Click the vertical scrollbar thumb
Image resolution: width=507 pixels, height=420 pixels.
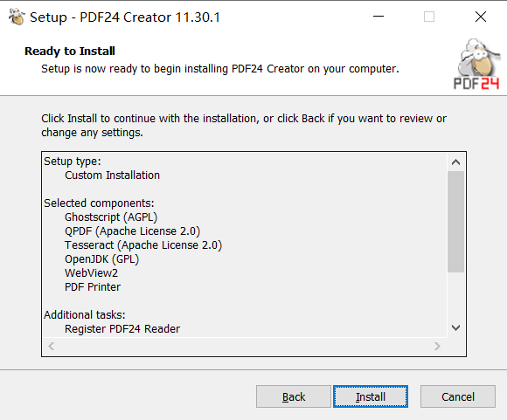[456, 222]
